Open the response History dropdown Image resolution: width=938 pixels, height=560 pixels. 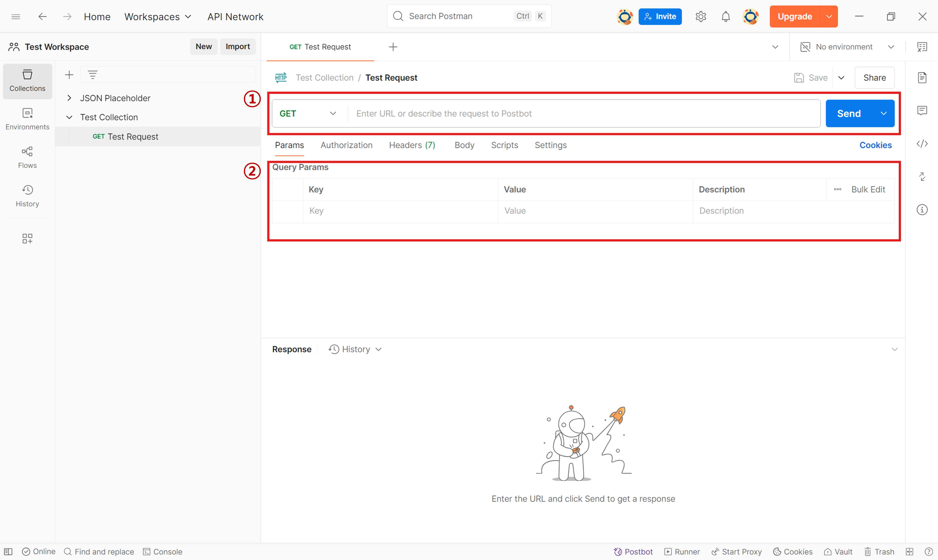(355, 349)
